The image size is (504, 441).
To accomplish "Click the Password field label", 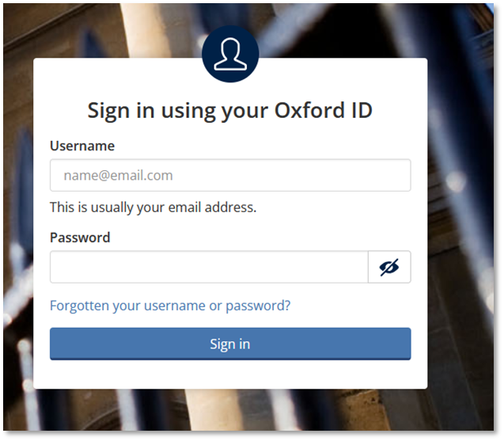I will tap(80, 238).
